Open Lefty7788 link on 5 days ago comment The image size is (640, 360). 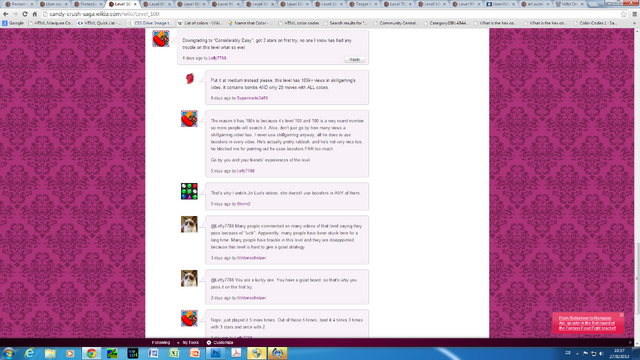point(246,171)
